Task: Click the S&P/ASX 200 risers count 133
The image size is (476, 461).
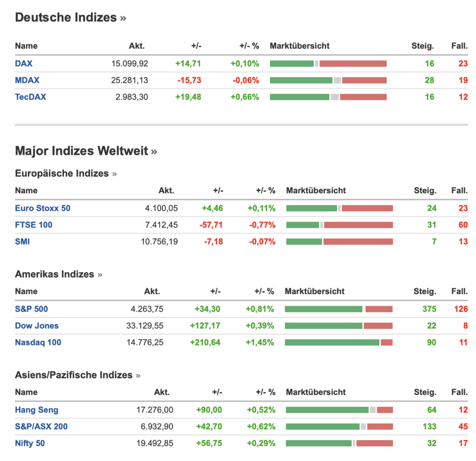Action: (x=429, y=426)
